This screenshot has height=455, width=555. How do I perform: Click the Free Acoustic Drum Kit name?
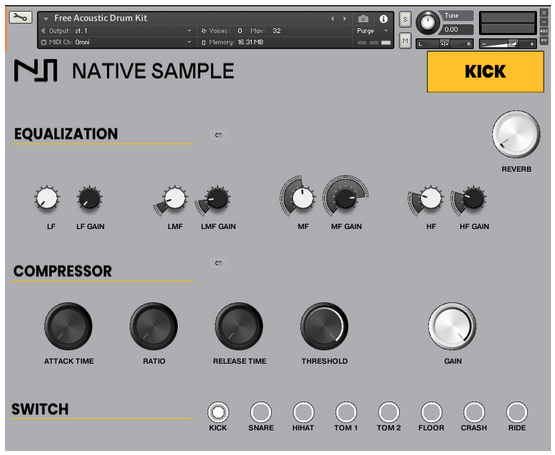[101, 18]
